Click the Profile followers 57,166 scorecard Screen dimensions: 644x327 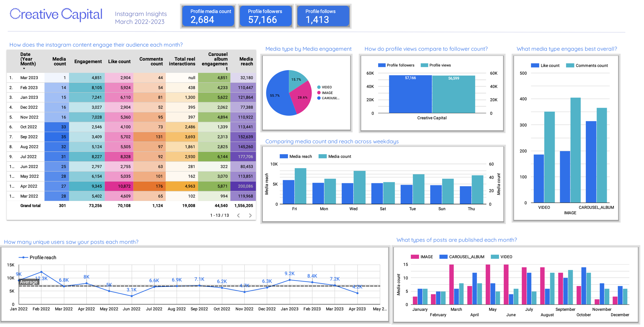(x=266, y=16)
